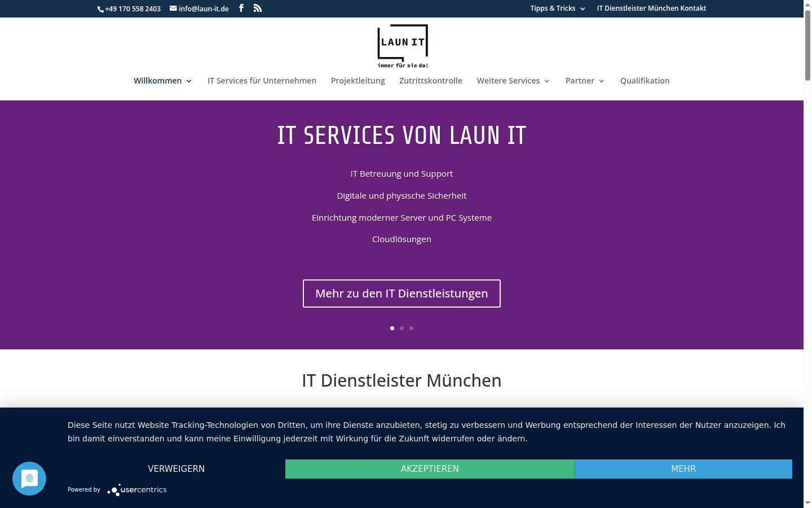Expand the Willkommen menu chevron
812x508 pixels.
coord(189,81)
